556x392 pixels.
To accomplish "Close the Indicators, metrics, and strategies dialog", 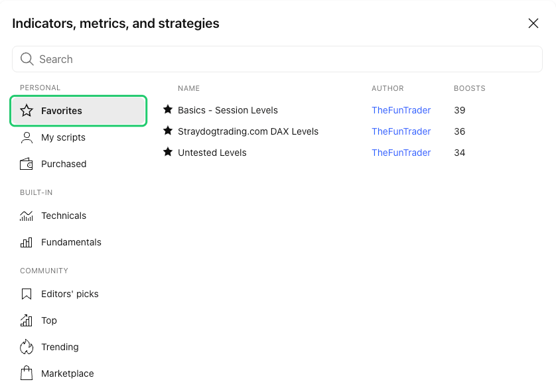I will pos(533,23).
